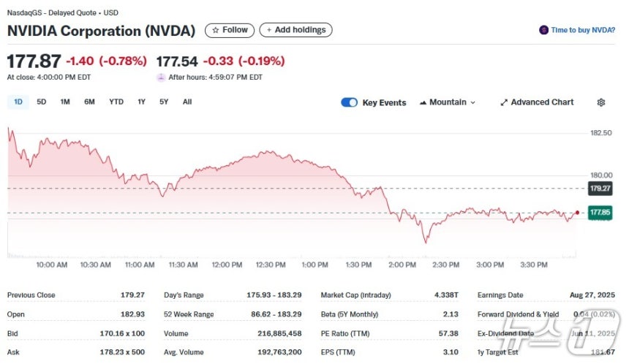Image resolution: width=629 pixels, height=364 pixels.
Task: Click the star icon in Follow button
Action: pos(216,30)
